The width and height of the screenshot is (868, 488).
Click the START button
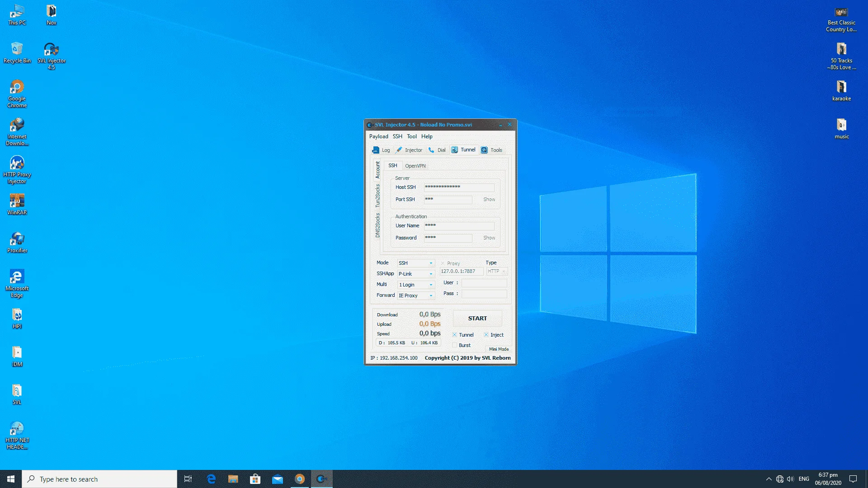point(477,318)
